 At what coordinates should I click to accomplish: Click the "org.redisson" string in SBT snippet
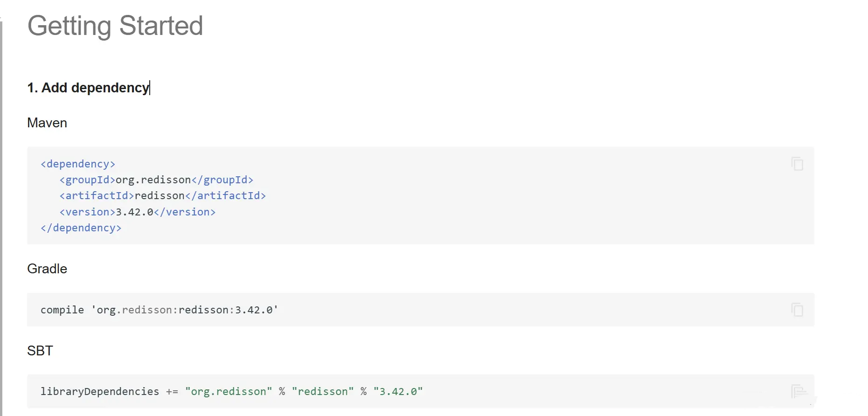tap(229, 392)
